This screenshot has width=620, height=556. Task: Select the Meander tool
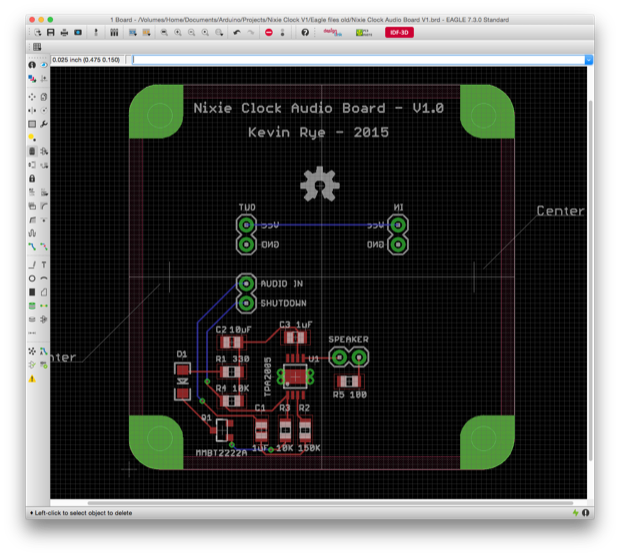[32, 233]
